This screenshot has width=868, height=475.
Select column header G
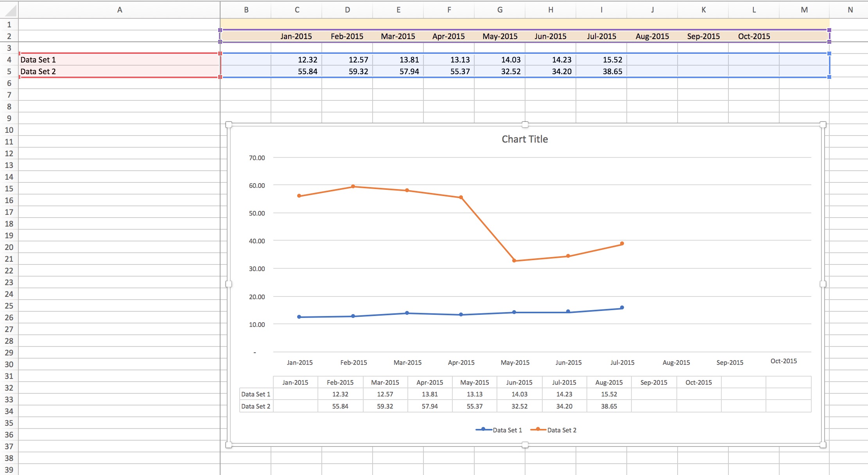pyautogui.click(x=500, y=10)
